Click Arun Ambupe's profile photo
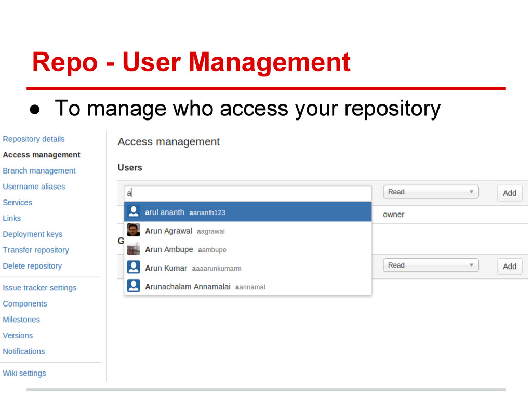532x399 pixels. pos(134,249)
